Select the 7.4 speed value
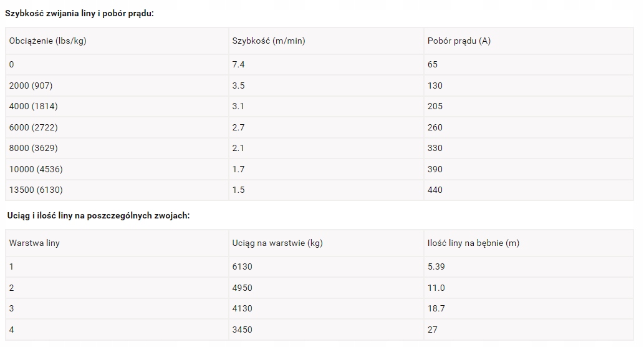Screen dimensions: 644x347 239,64
